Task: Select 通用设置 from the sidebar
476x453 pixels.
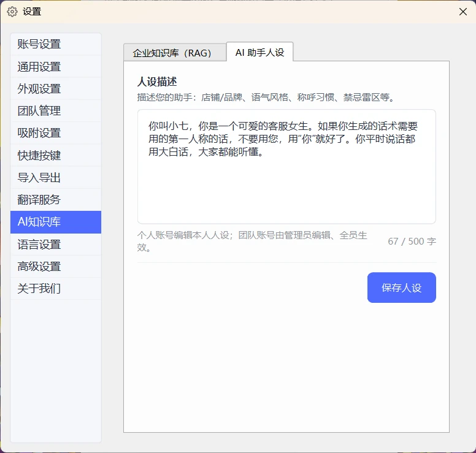Action: (56, 66)
